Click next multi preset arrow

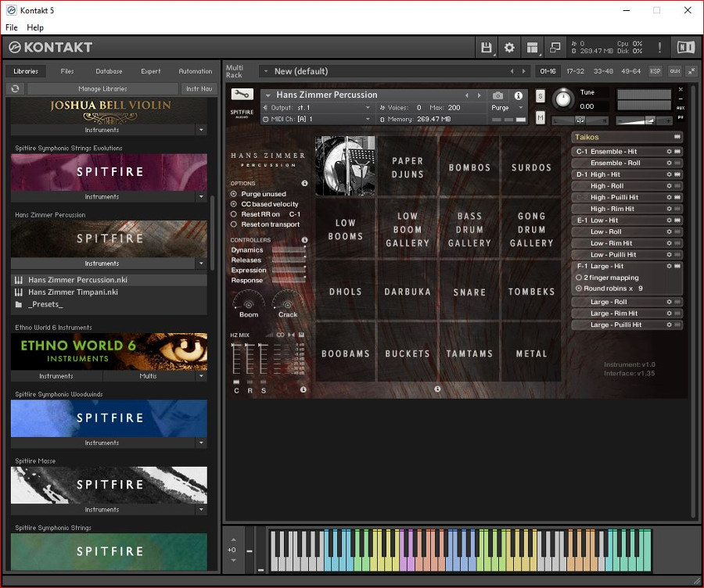pos(523,71)
